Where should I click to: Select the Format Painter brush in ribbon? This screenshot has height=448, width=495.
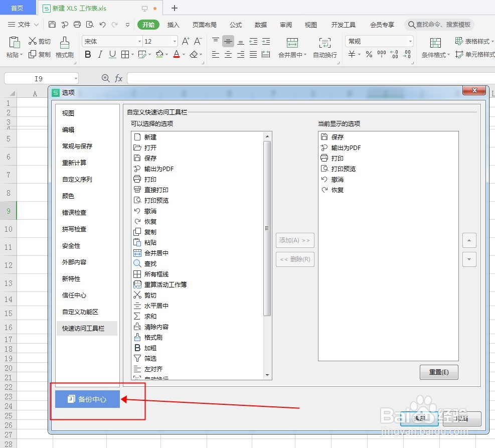coord(64,42)
